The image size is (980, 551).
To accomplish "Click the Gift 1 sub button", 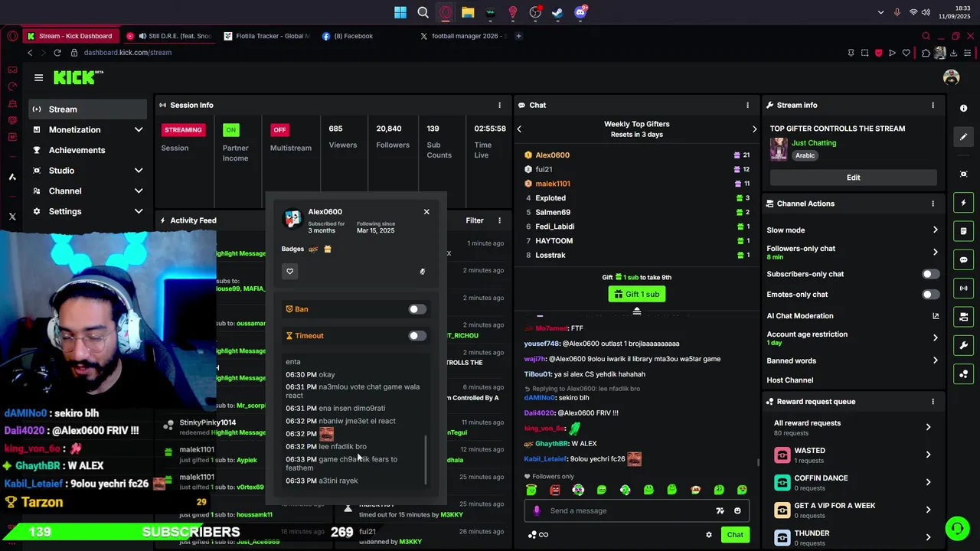I will click(x=636, y=294).
